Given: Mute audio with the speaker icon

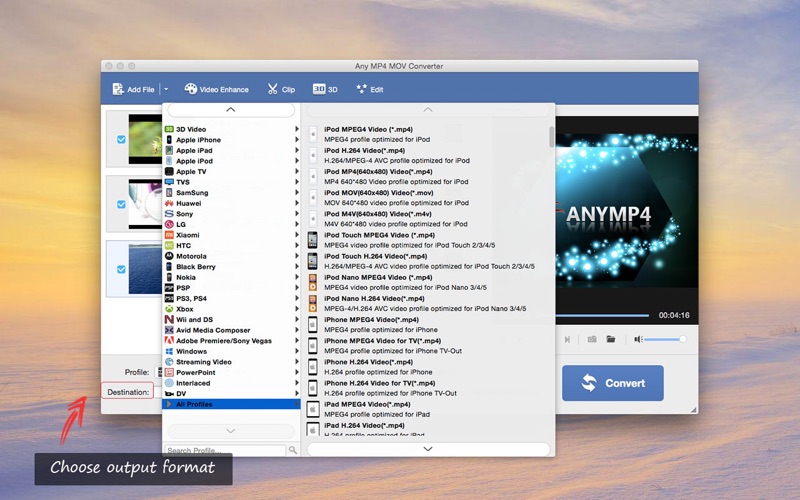Looking at the screenshot, I should (638, 339).
